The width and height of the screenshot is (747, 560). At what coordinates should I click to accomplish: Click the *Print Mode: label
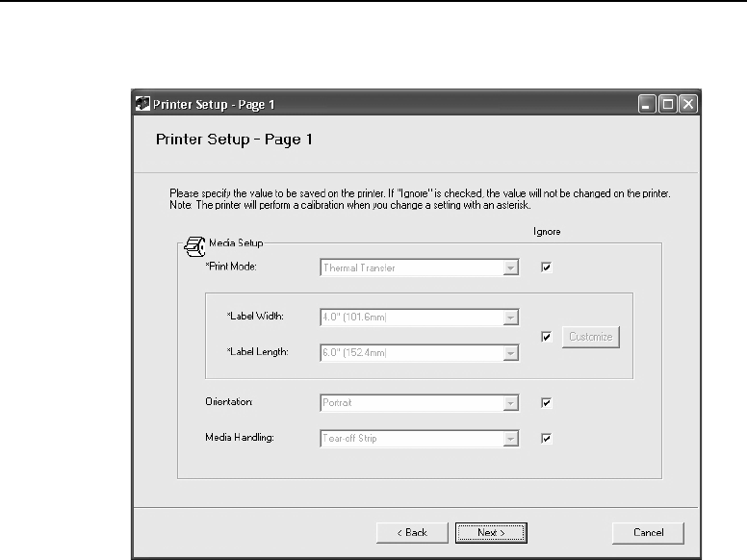point(231,267)
